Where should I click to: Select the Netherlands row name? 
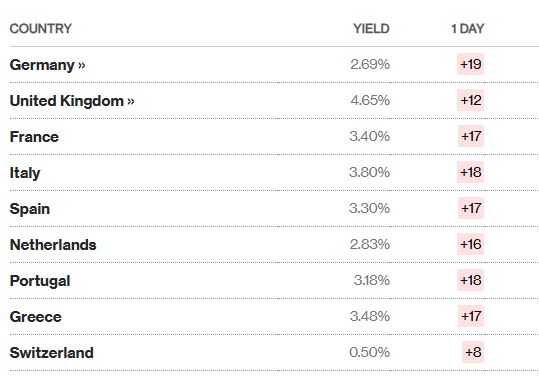click(53, 245)
